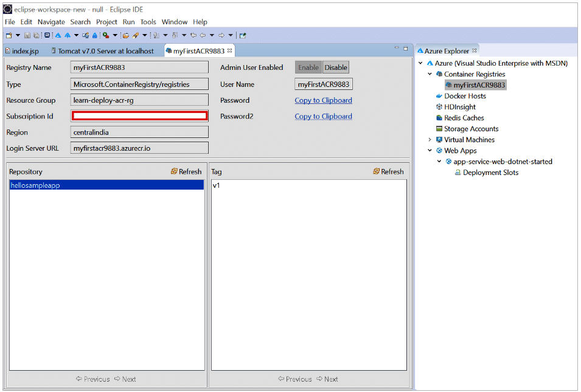
Task: Minimize the editor area
Action: 395,48
